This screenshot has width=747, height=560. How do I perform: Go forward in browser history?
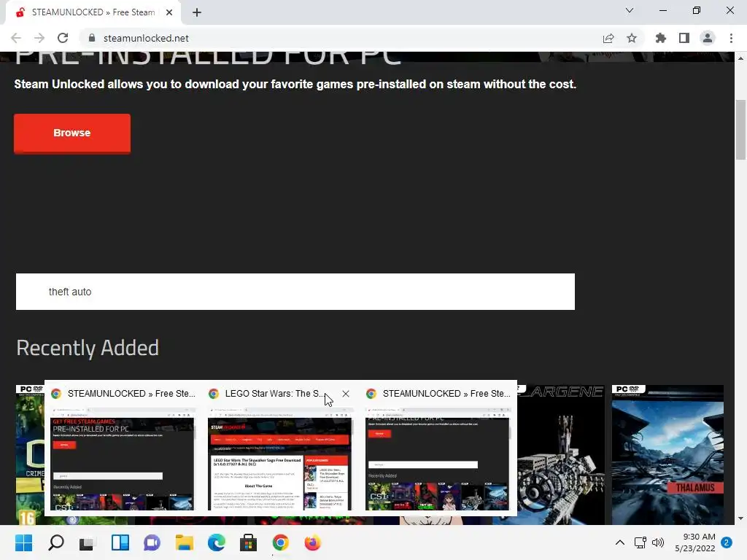39,38
